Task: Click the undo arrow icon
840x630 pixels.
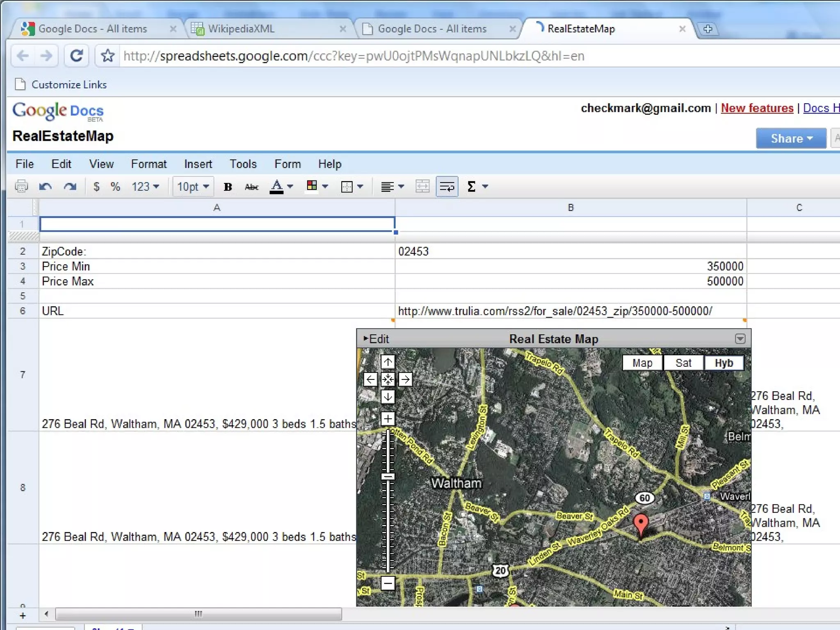Action: click(x=45, y=187)
